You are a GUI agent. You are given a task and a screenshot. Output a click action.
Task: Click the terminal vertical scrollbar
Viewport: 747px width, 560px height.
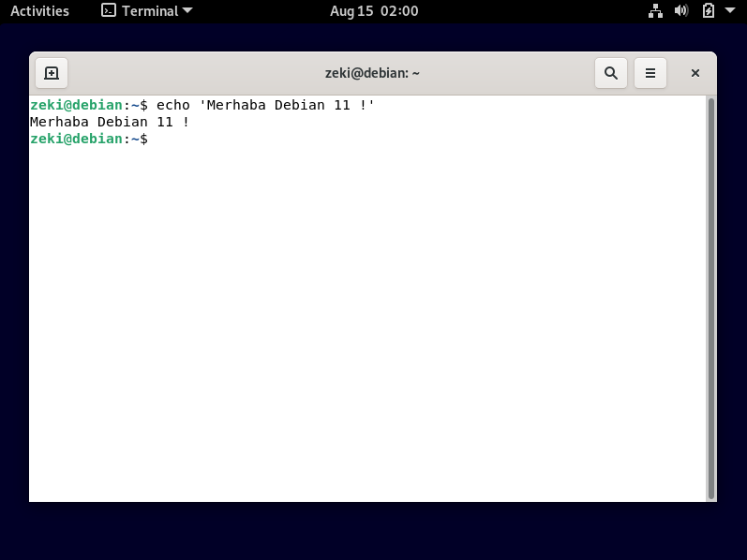click(x=711, y=298)
